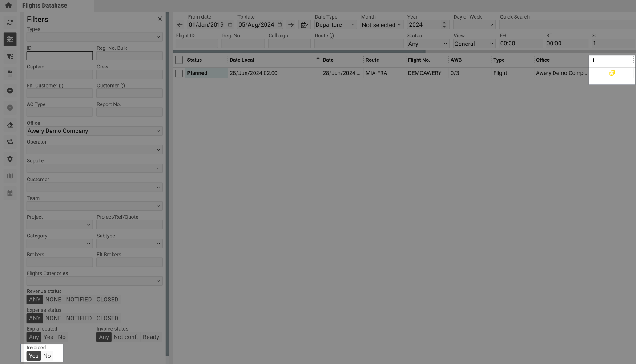Expand the Office dropdown showing Awery Demo Company
This screenshot has width=636, height=364.
coord(94,131)
